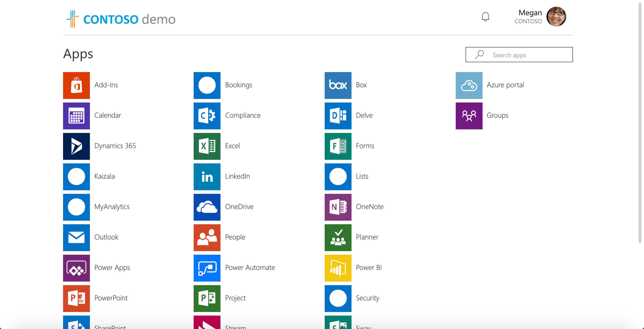Click the Compliance app link
The height and width of the screenshot is (329, 644).
pos(242,115)
